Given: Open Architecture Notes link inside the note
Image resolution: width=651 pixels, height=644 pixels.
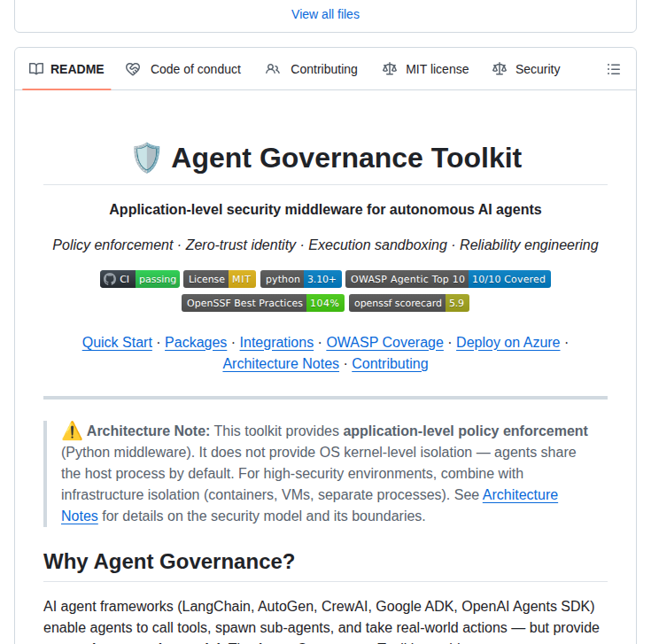Looking at the screenshot, I should click(520, 495).
